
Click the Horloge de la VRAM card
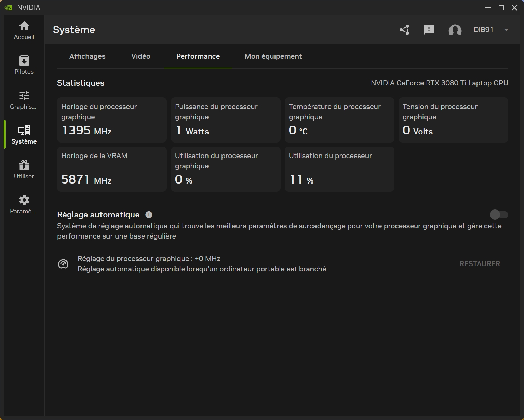click(112, 169)
